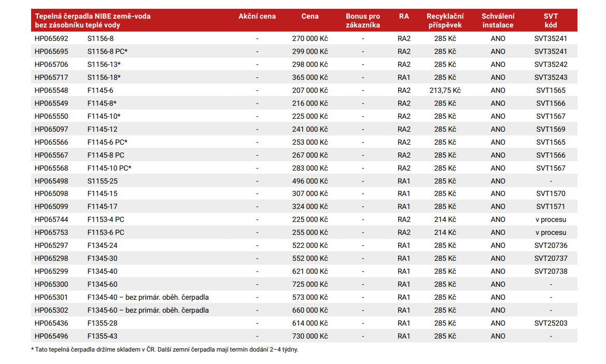The height and width of the screenshot is (364, 606).
Task: Select product code HP065297
Action: tap(51, 245)
